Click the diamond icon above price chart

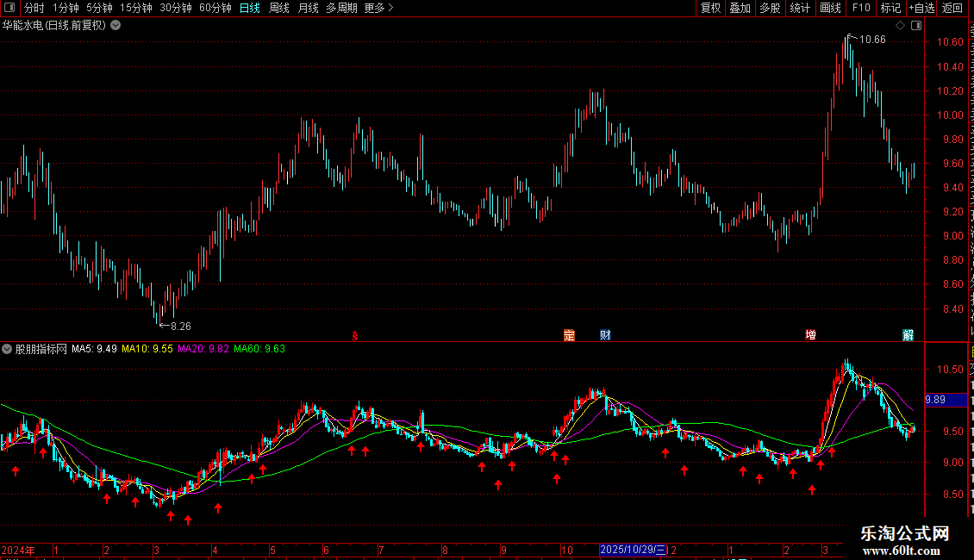click(x=900, y=26)
